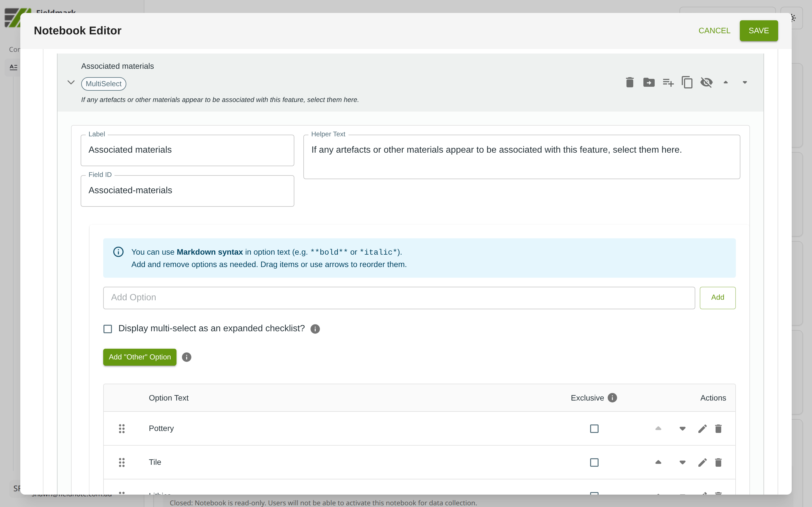Screen dimensions: 812x507
Task: Toggle hidden visibility of Associated materials field
Action: tap(706, 82)
